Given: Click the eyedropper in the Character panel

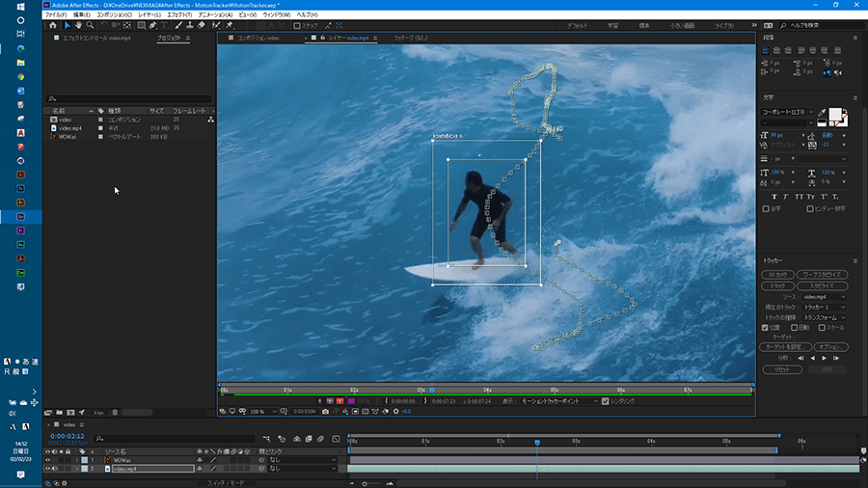Looking at the screenshot, I should click(823, 113).
